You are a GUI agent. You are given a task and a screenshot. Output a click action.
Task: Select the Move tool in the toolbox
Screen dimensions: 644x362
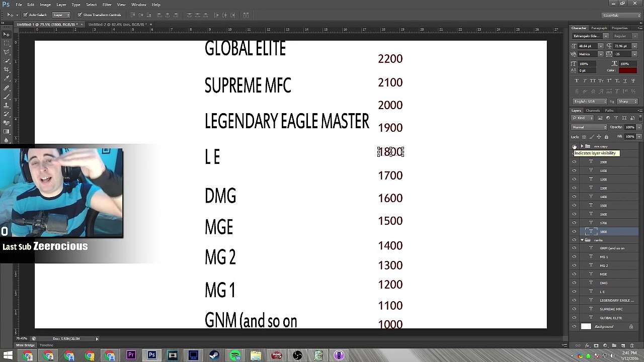pos(7,34)
